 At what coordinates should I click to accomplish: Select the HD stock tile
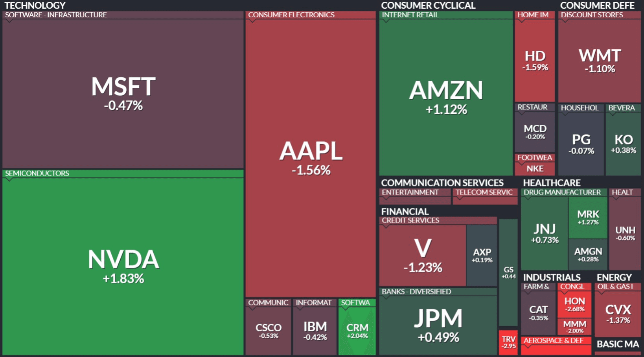click(535, 60)
